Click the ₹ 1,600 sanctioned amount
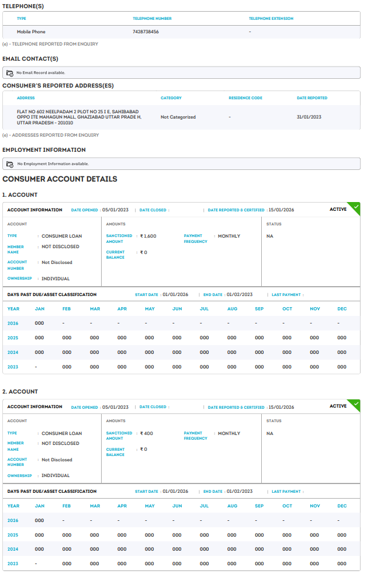Viewport: 374px width, 588px height. coord(148,236)
